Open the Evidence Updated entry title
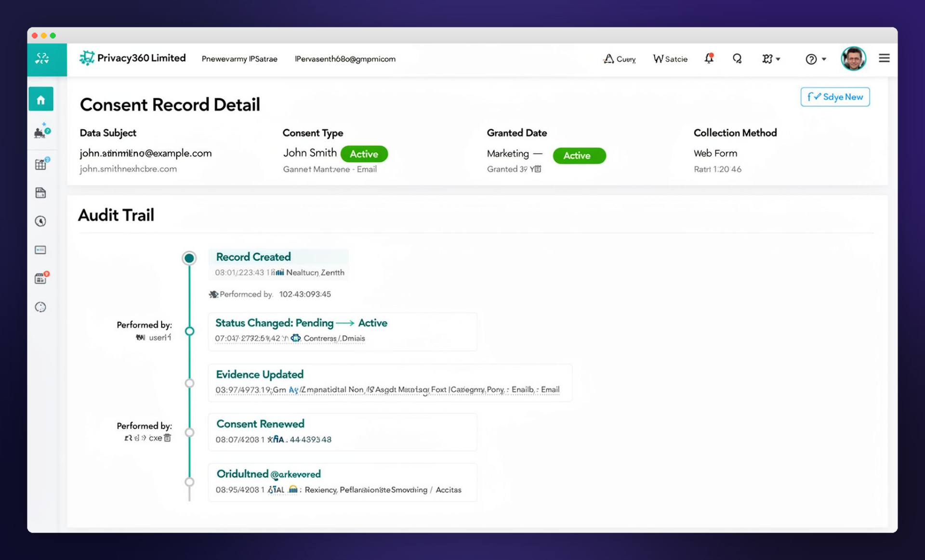Screen dimensions: 925x560 point(260,374)
